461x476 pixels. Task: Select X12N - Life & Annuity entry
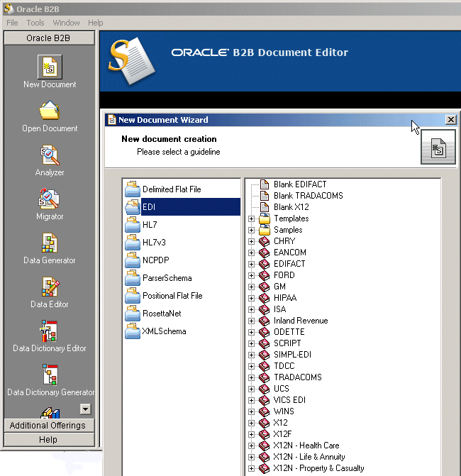click(309, 457)
